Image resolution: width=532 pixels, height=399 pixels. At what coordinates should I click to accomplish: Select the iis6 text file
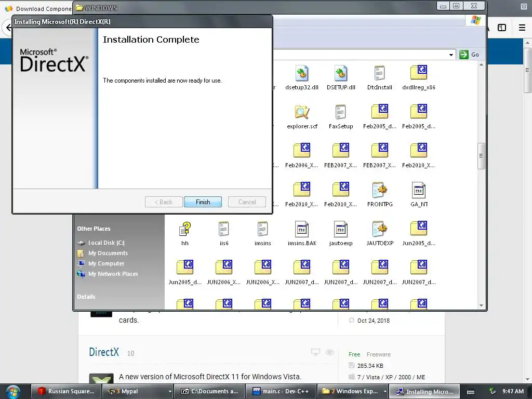(x=223, y=229)
